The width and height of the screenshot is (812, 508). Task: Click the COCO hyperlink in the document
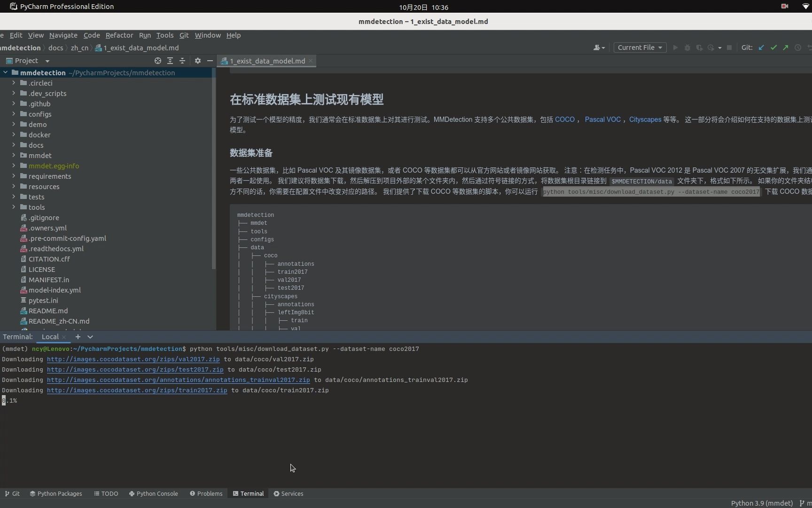click(565, 119)
